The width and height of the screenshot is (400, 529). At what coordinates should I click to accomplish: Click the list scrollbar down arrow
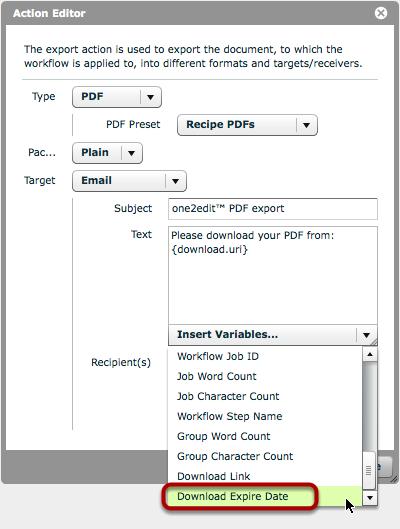click(x=370, y=498)
